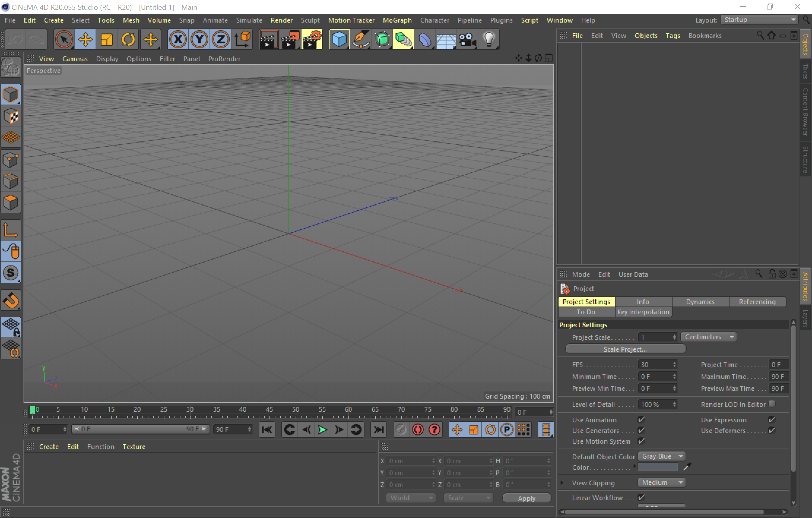Expand the View Clipping disclosure triangle

[x=562, y=483]
